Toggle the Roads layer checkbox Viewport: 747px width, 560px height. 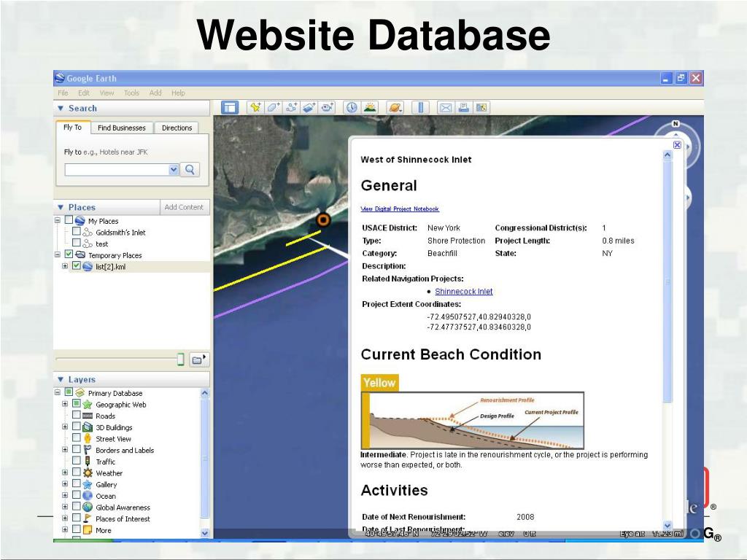coord(76,415)
